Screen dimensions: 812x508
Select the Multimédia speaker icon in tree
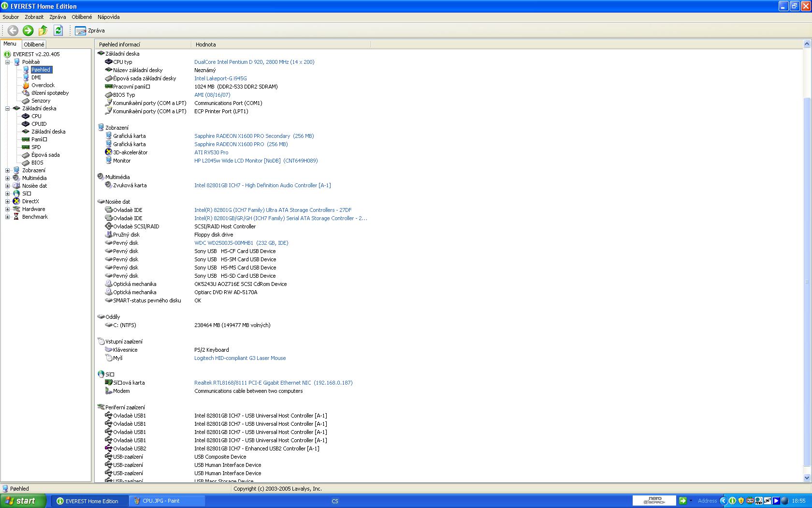click(x=16, y=178)
